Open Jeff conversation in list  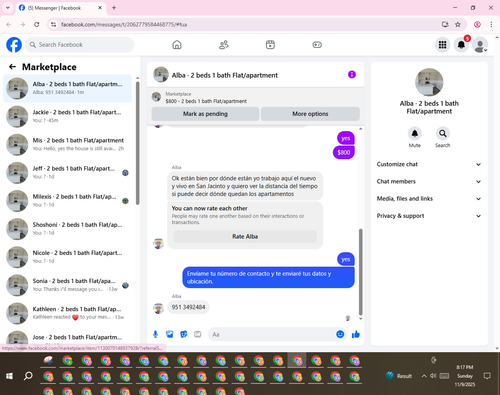tap(67, 173)
